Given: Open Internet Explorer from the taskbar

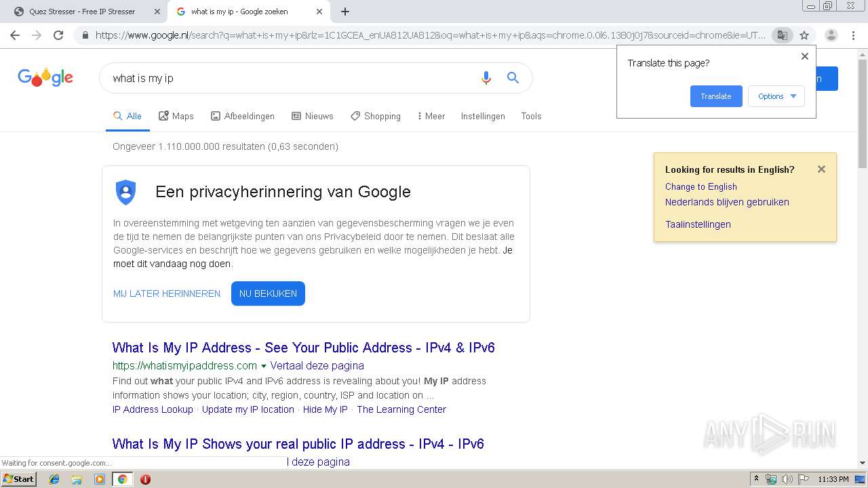Looking at the screenshot, I should (x=54, y=479).
